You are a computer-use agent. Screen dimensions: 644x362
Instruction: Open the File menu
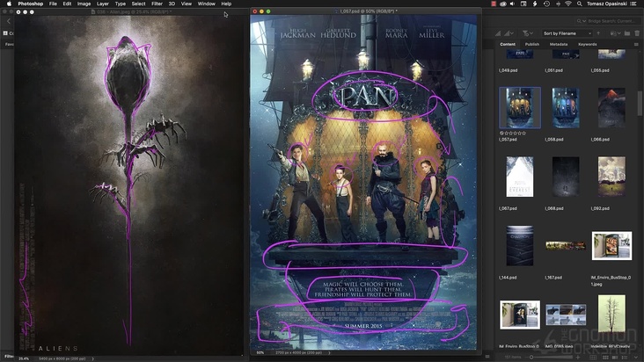[53, 4]
